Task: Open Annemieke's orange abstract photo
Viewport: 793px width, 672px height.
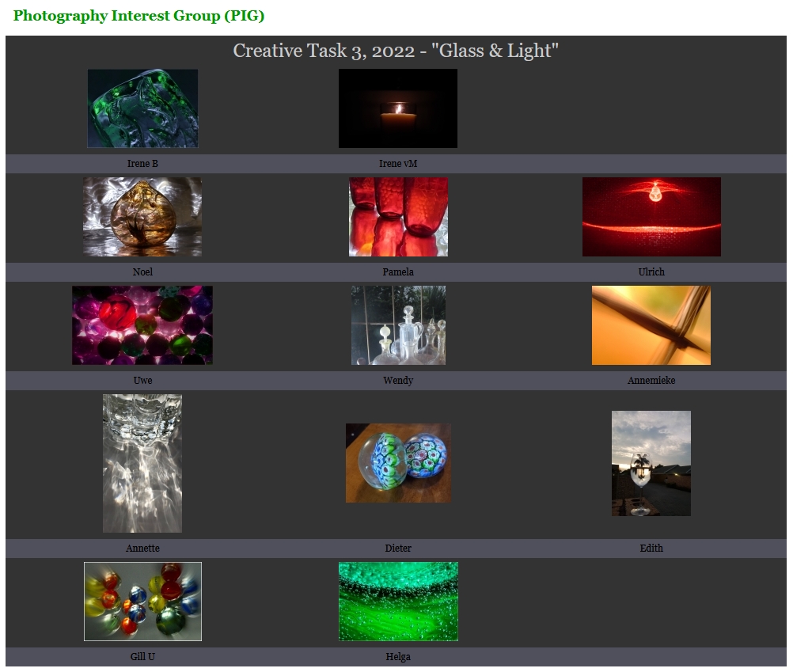Action: tap(651, 325)
